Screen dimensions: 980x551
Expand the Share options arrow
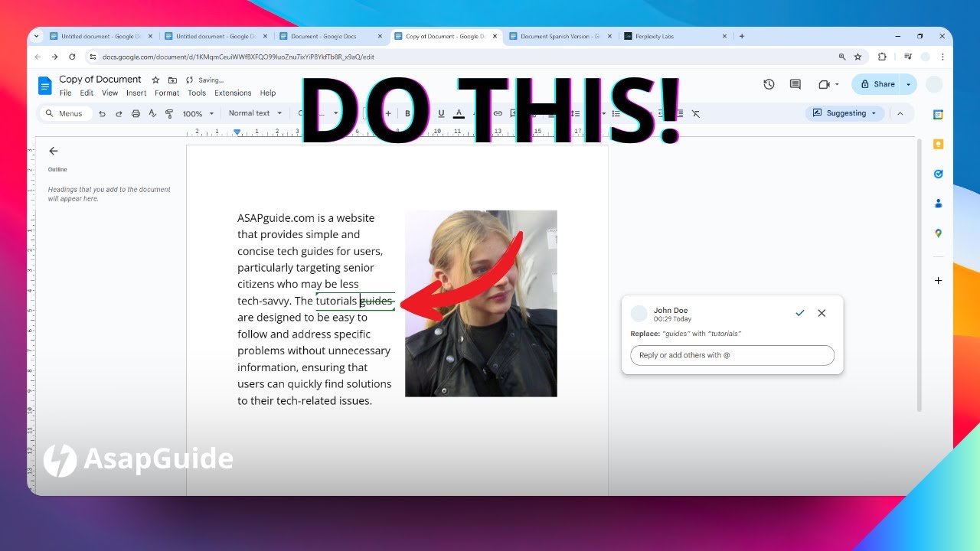coord(909,84)
